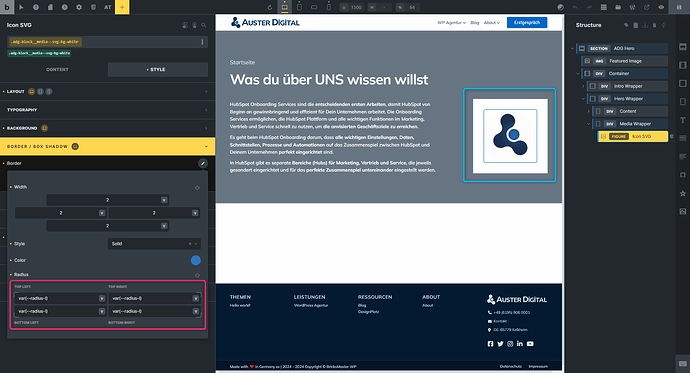This screenshot has width=690, height=373.
Task: Click the top-left radius input field
Action: (x=60, y=298)
